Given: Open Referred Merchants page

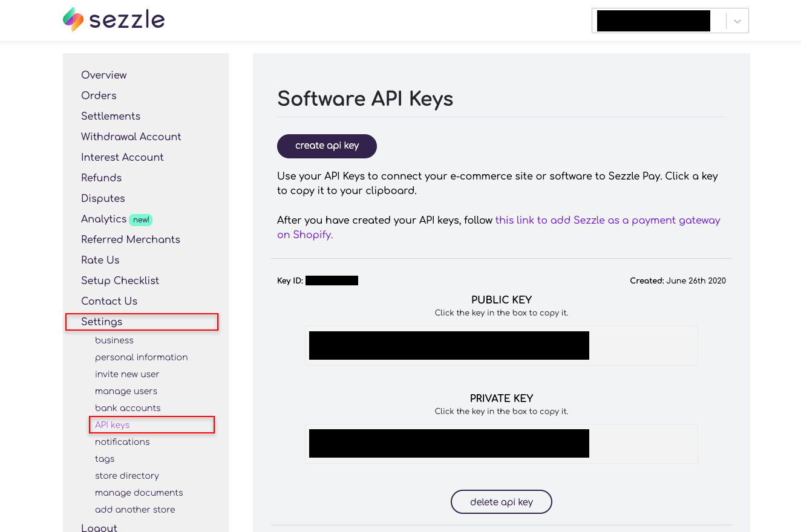Looking at the screenshot, I should click(131, 239).
